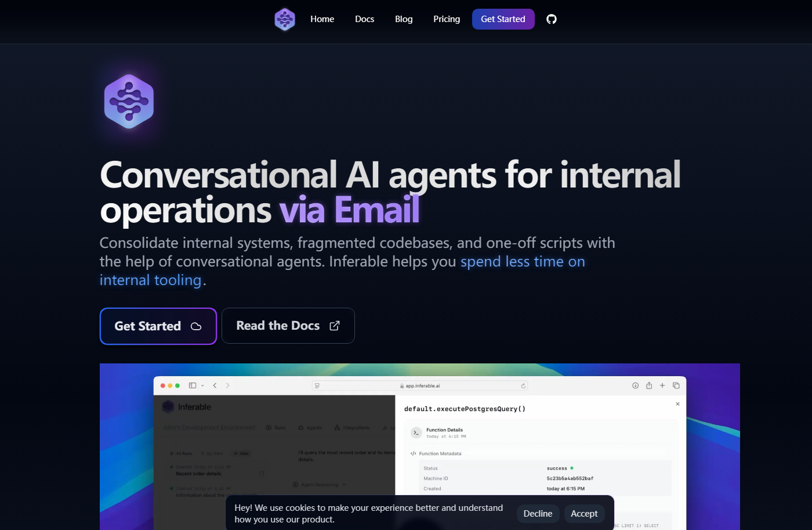The width and height of the screenshot is (812, 530).
Task: Open the chevron dropdown next to the sidebar icon
Action: click(202, 385)
